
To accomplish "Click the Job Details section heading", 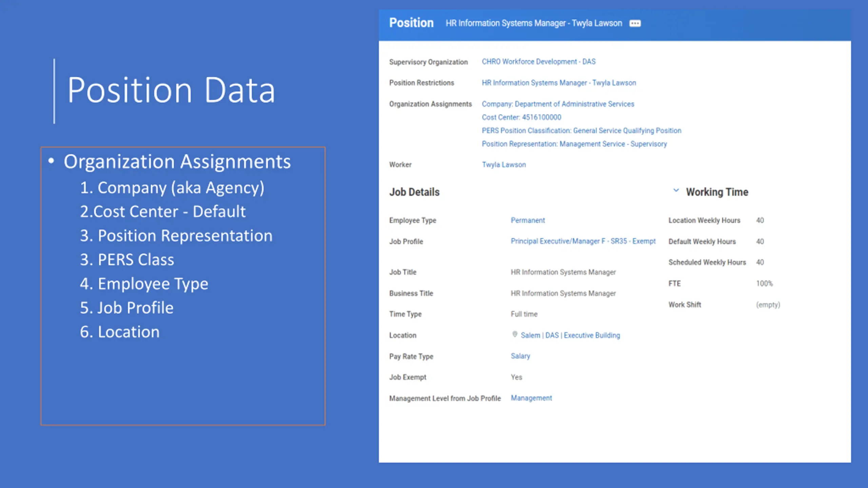I will pyautogui.click(x=414, y=192).
